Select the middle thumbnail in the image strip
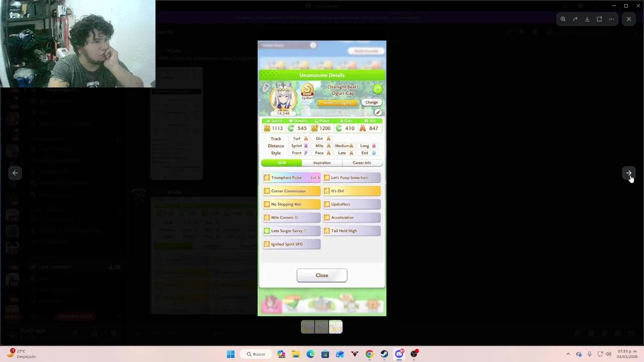This screenshot has height=362, width=644. coord(321,327)
